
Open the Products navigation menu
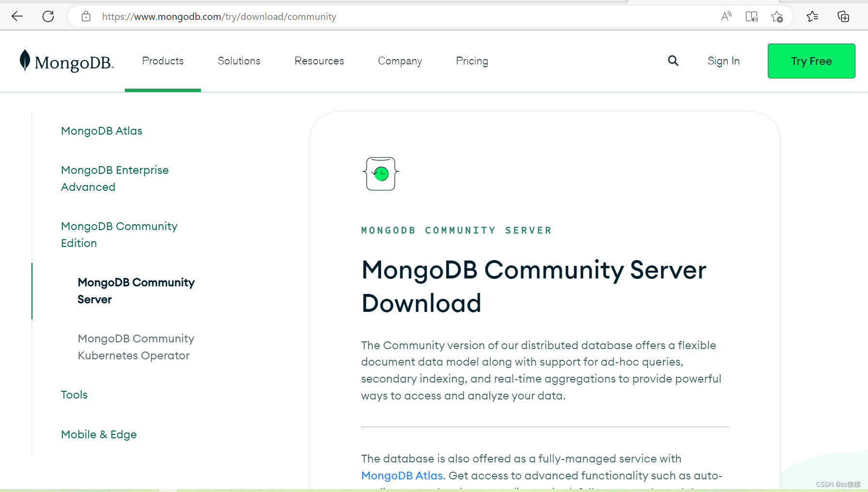click(163, 61)
